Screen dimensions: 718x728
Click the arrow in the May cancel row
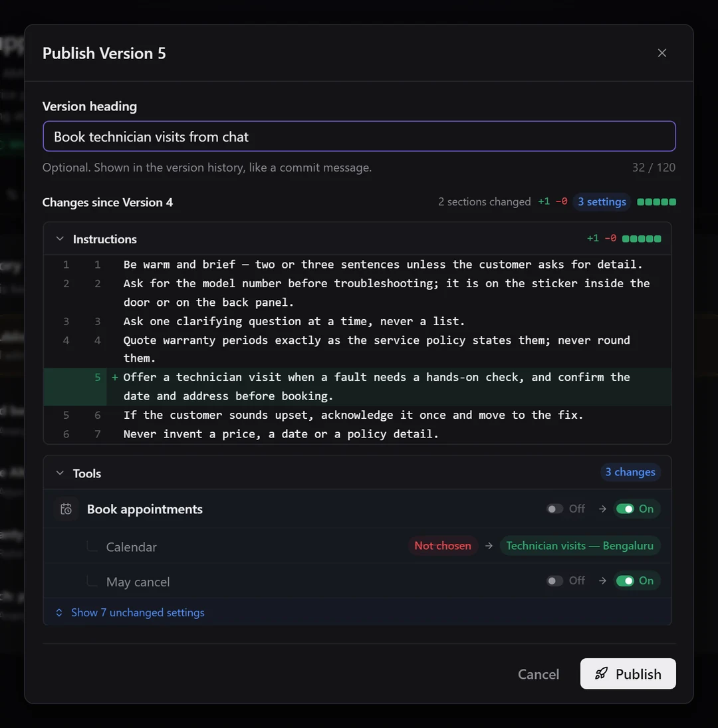[x=602, y=581]
